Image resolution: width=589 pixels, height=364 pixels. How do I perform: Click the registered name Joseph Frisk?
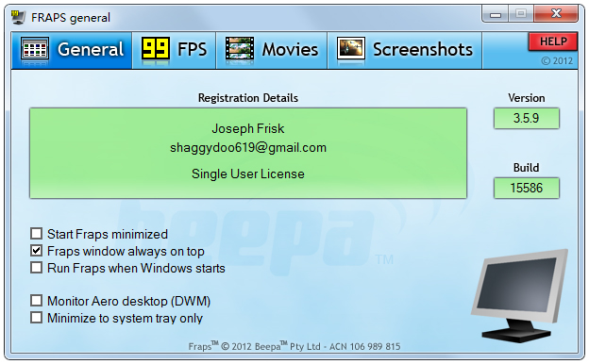tap(248, 128)
